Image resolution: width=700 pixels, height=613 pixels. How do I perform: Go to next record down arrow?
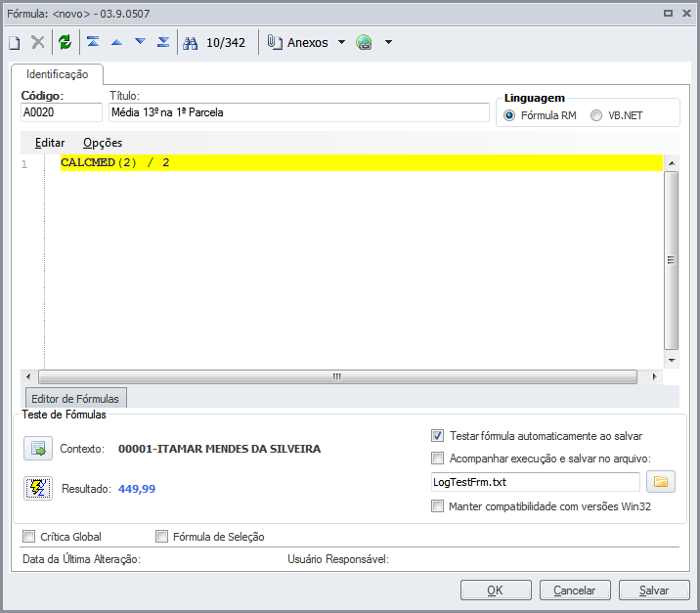(140, 42)
